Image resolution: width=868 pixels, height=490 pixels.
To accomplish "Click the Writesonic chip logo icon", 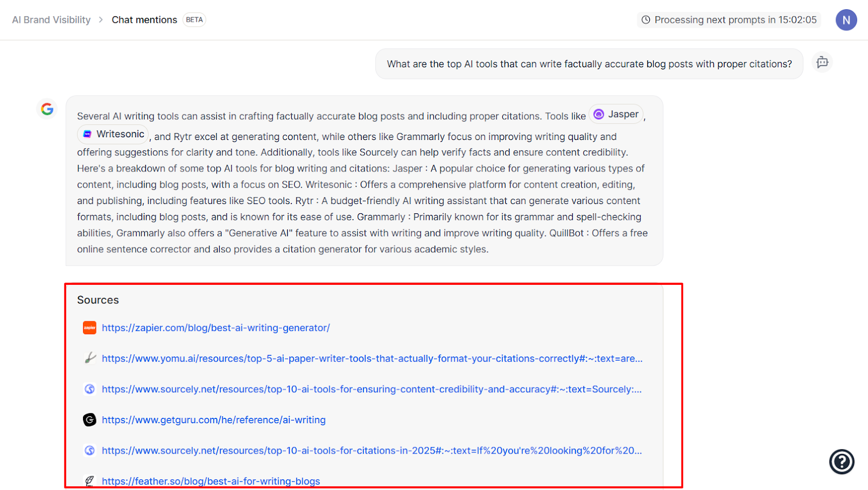I will tap(87, 134).
